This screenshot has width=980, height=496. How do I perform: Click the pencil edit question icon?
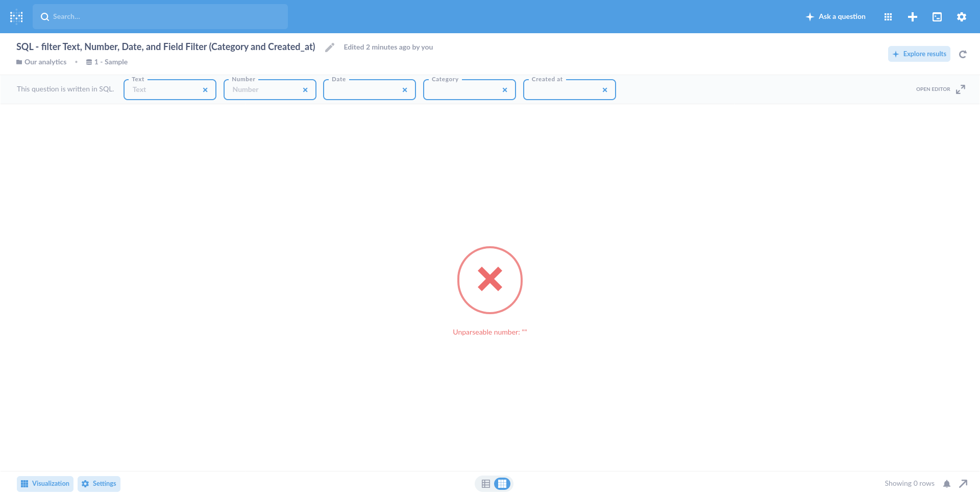(330, 47)
